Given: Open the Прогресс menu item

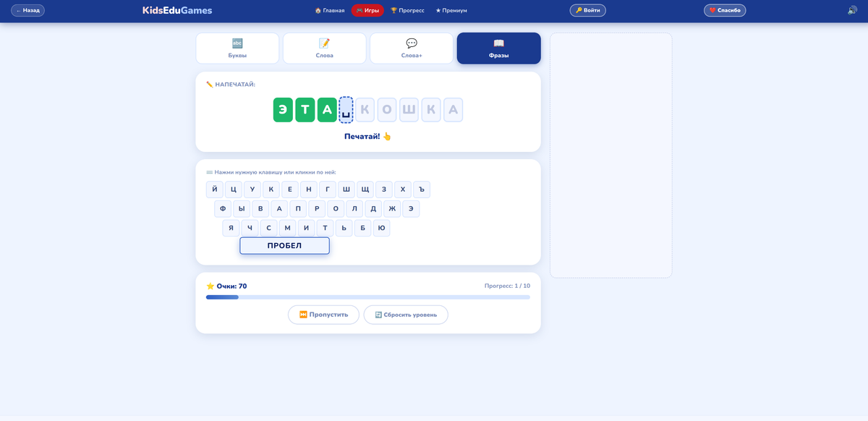Looking at the screenshot, I should pos(407,10).
